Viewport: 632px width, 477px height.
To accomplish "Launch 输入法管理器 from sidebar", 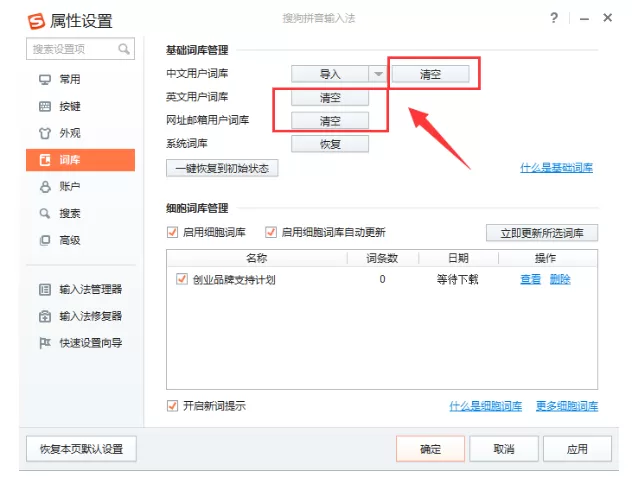I will [x=81, y=290].
